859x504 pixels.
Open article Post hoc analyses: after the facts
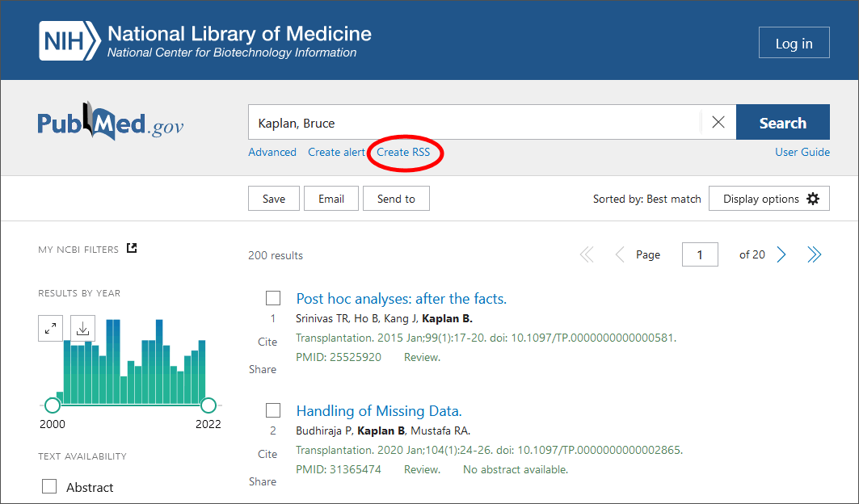tap(401, 299)
